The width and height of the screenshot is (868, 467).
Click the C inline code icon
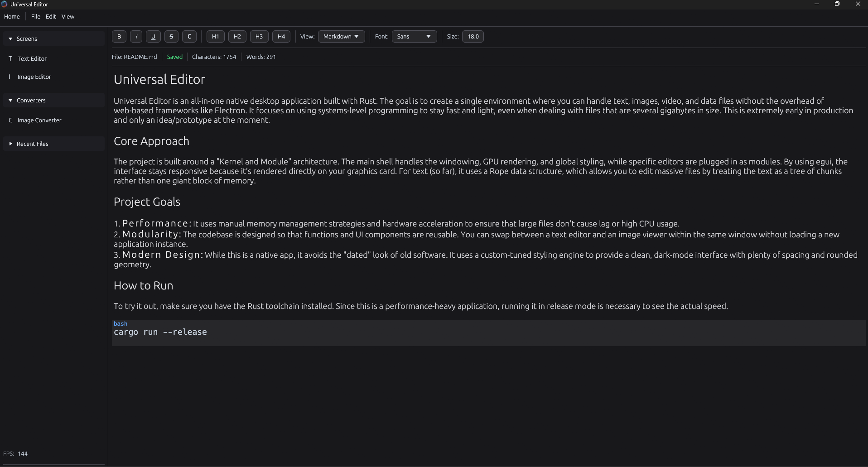189,36
